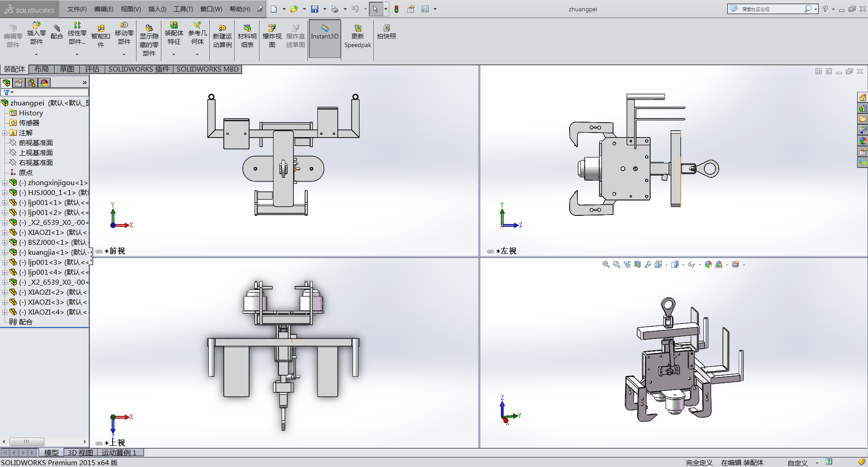Open the FeatureManager filter funnel dropdown
Image resolution: width=868 pixels, height=467 pixels.
[8, 92]
